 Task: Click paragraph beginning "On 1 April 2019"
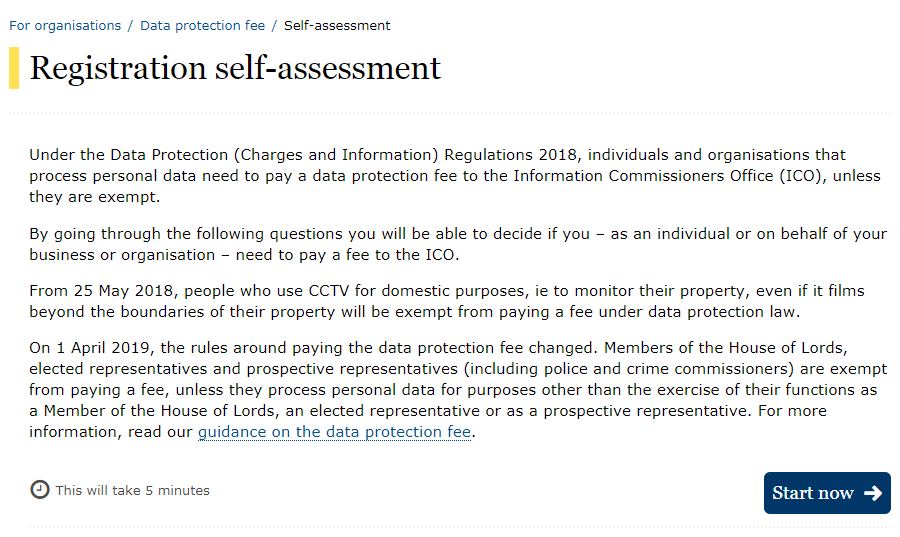coord(458,390)
